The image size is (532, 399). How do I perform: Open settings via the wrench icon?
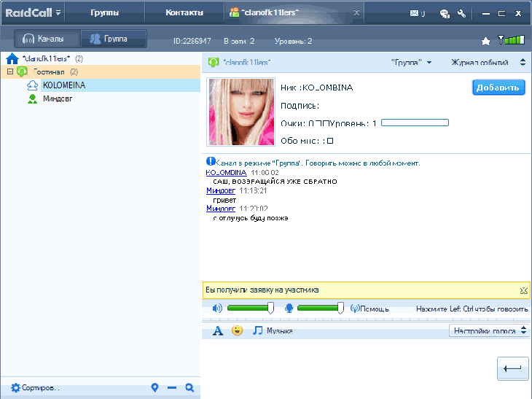(x=461, y=13)
